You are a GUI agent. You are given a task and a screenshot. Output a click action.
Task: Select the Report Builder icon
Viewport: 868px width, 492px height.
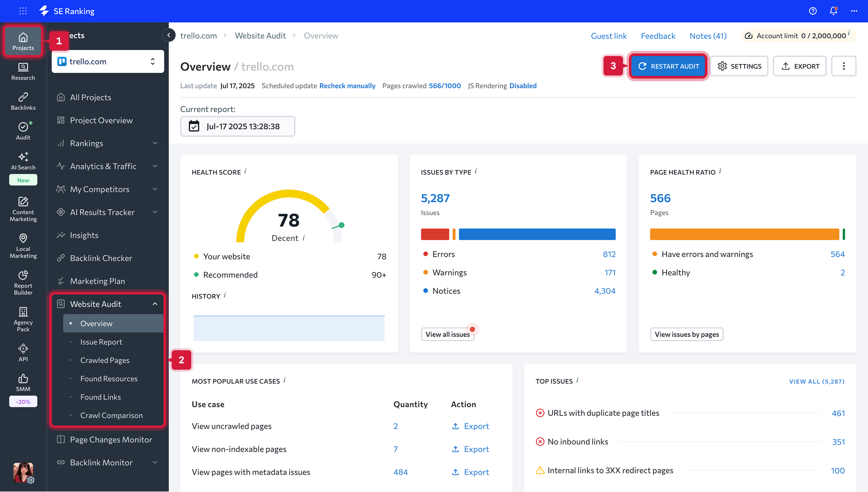(23, 281)
